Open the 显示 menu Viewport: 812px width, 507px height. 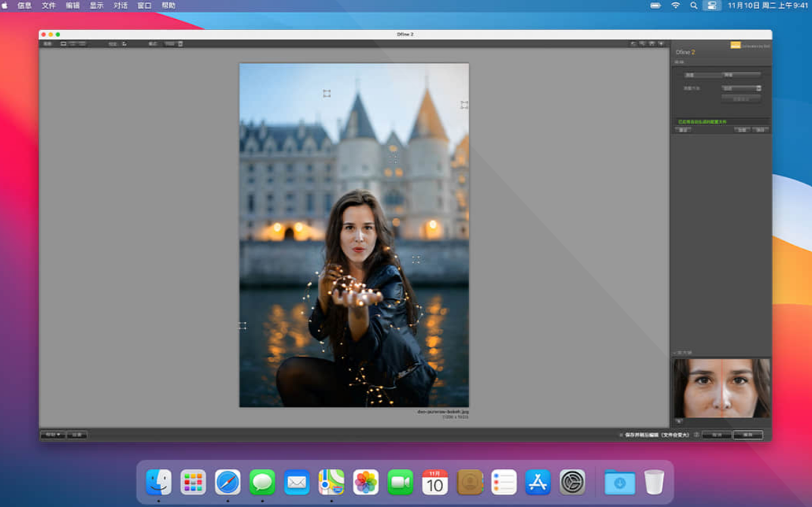[x=97, y=5]
